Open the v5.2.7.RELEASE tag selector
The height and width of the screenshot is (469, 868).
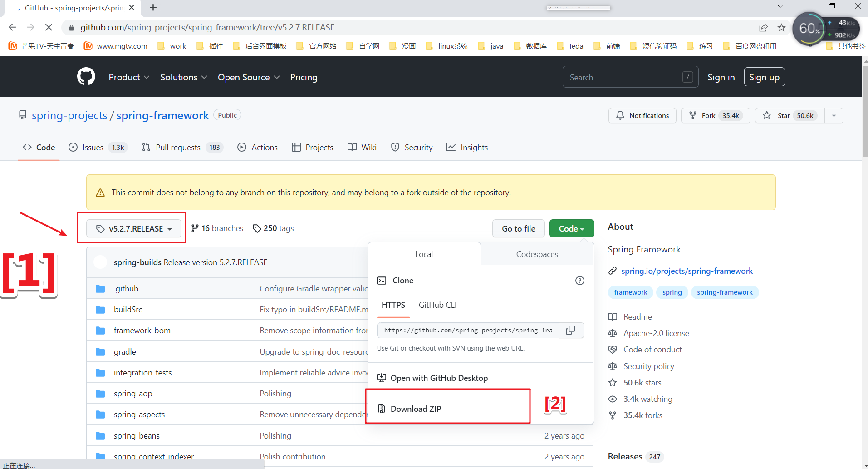(134, 228)
